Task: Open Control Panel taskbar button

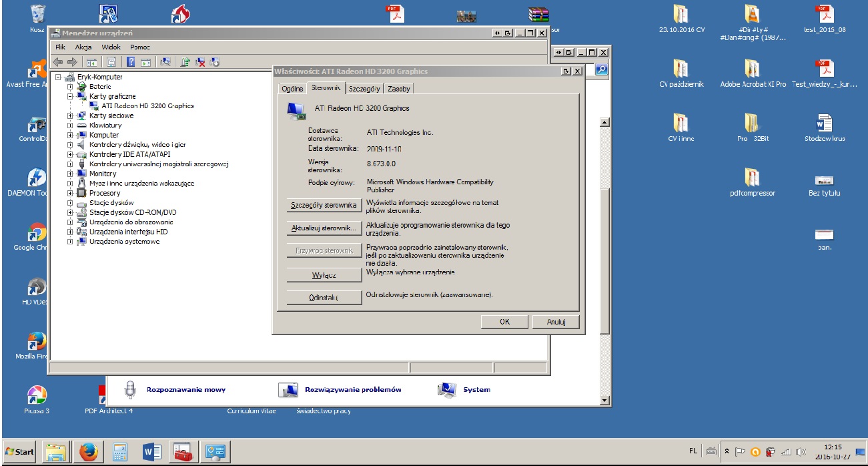Action: [x=215, y=452]
